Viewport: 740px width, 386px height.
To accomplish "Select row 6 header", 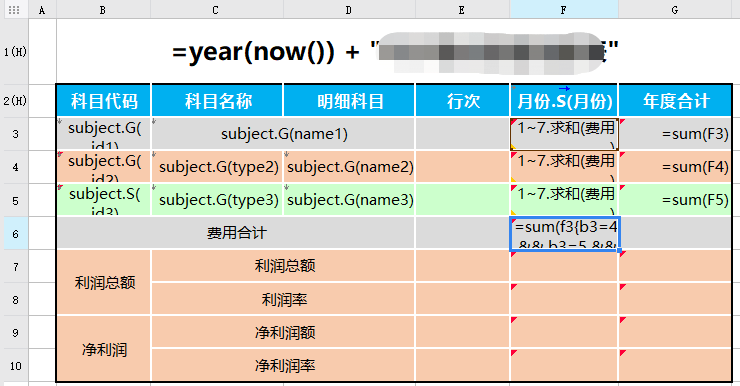I will (16, 234).
